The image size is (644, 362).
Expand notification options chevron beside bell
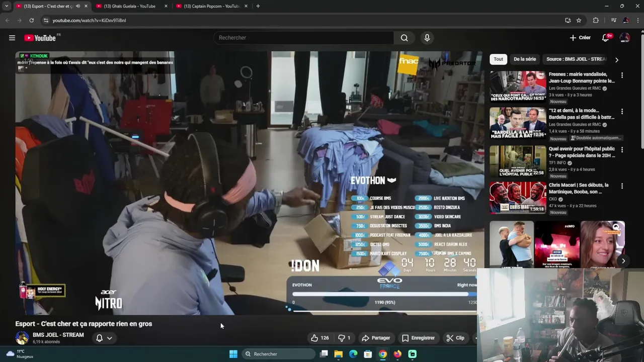tap(109, 338)
